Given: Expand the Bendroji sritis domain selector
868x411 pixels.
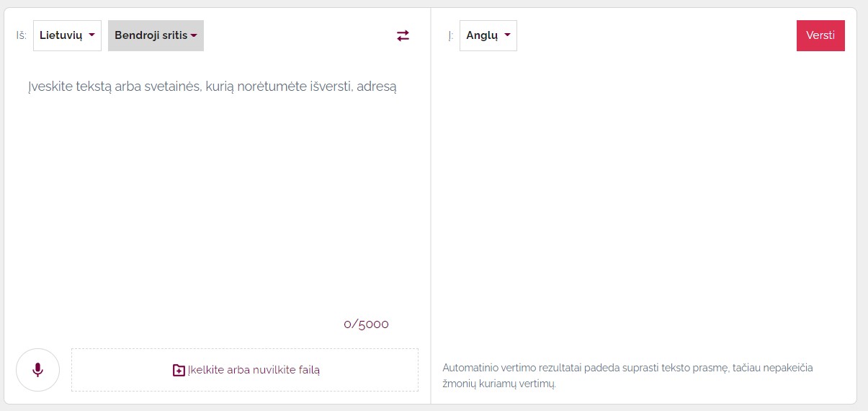Looking at the screenshot, I should pos(156,35).
